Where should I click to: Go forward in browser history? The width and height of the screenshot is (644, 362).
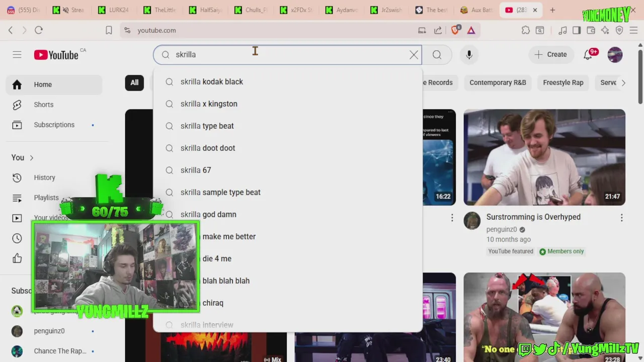pyautogui.click(x=24, y=30)
